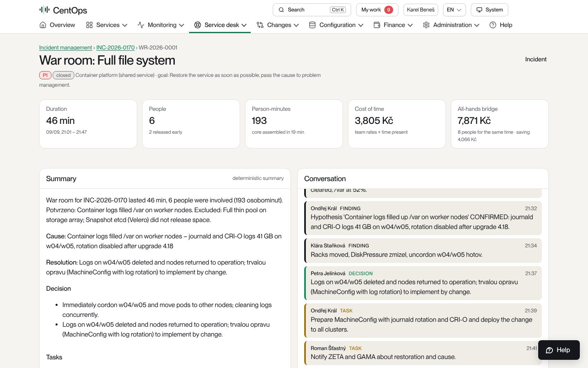Follow the Incident management breadcrumb link
588x368 pixels.
pyautogui.click(x=66, y=47)
